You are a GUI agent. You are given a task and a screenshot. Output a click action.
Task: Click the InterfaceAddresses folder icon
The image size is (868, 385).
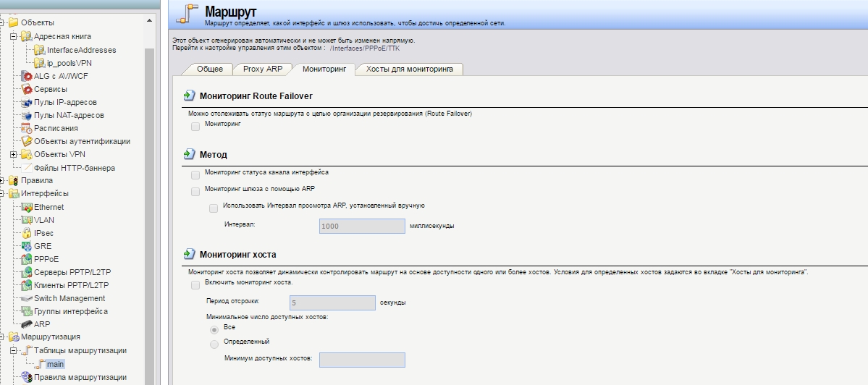click(x=39, y=50)
